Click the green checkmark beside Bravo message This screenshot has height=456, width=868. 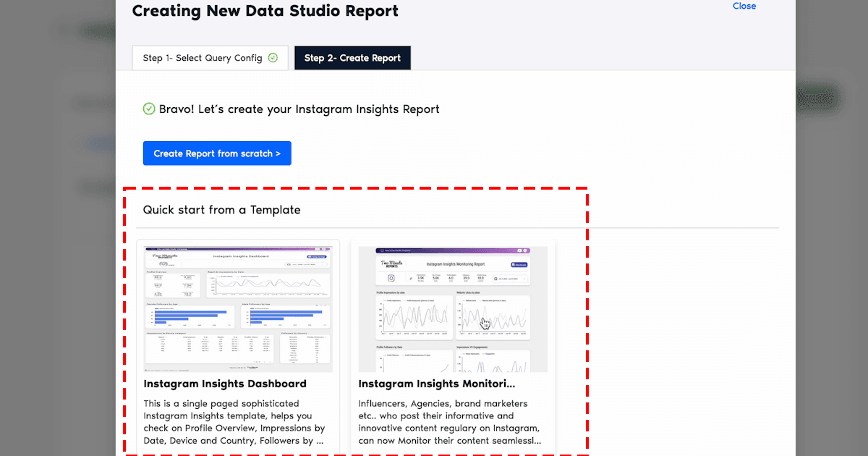pyautogui.click(x=149, y=109)
